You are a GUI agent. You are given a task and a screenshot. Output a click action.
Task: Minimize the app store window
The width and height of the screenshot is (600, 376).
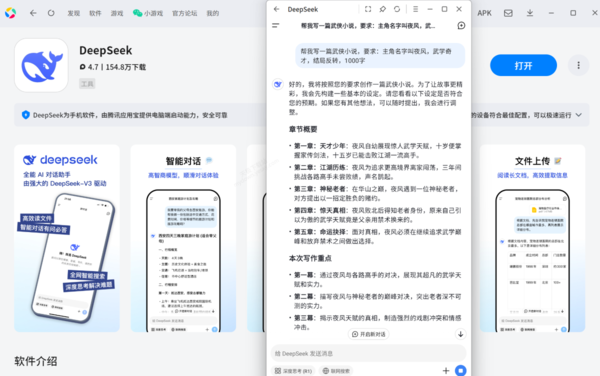[x=551, y=13]
